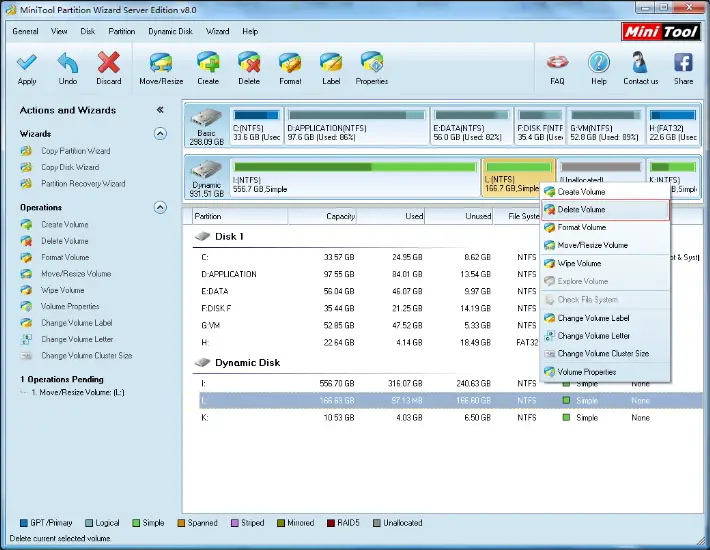
Task: Open the View menu
Action: point(59,31)
